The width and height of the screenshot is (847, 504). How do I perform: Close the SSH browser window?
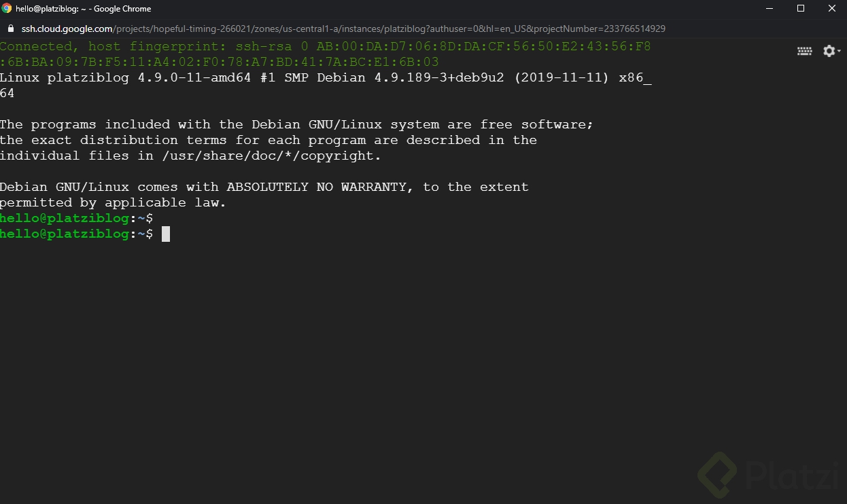831,9
